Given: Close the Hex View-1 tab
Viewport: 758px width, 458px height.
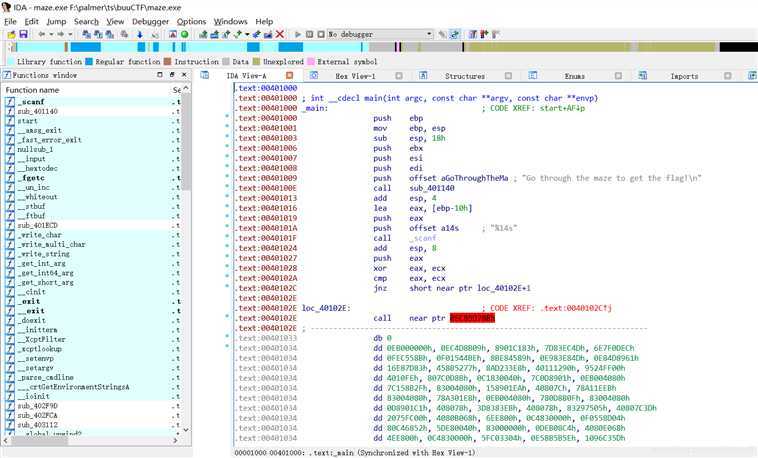Looking at the screenshot, I should pyautogui.click(x=399, y=75).
